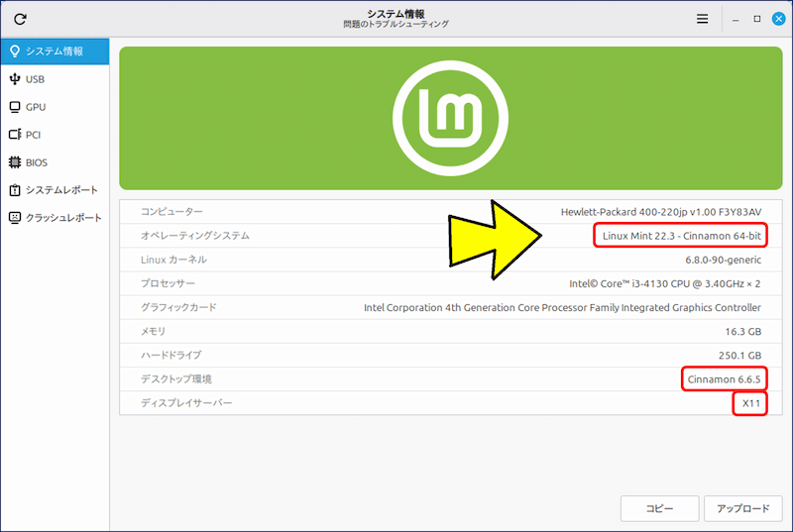Click the 問題のトラブルシューティング subtitle
Image resolution: width=793 pixels, height=532 pixels.
(396, 24)
